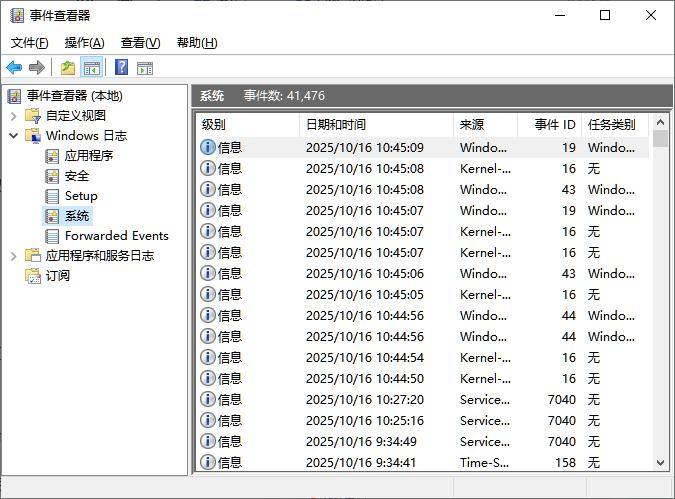Open the Forwarded Events log
675x499 pixels.
point(116,236)
